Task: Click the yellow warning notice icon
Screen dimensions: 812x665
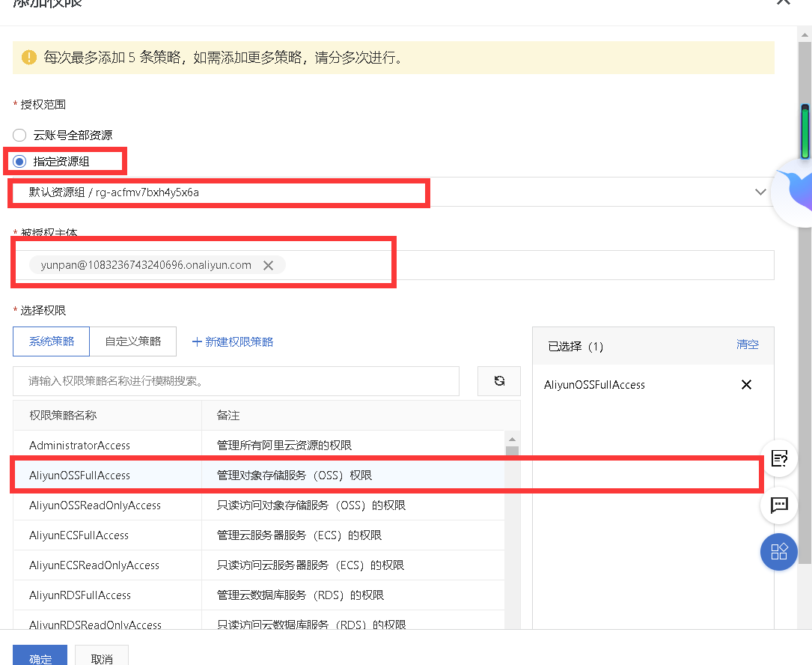Action: (29, 57)
